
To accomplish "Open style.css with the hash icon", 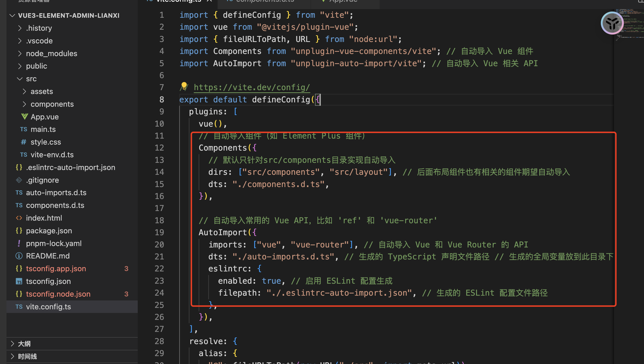I will (x=46, y=142).
